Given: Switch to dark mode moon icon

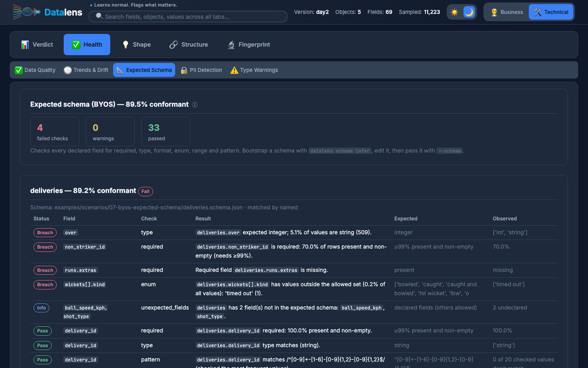Looking at the screenshot, I should click(x=469, y=12).
